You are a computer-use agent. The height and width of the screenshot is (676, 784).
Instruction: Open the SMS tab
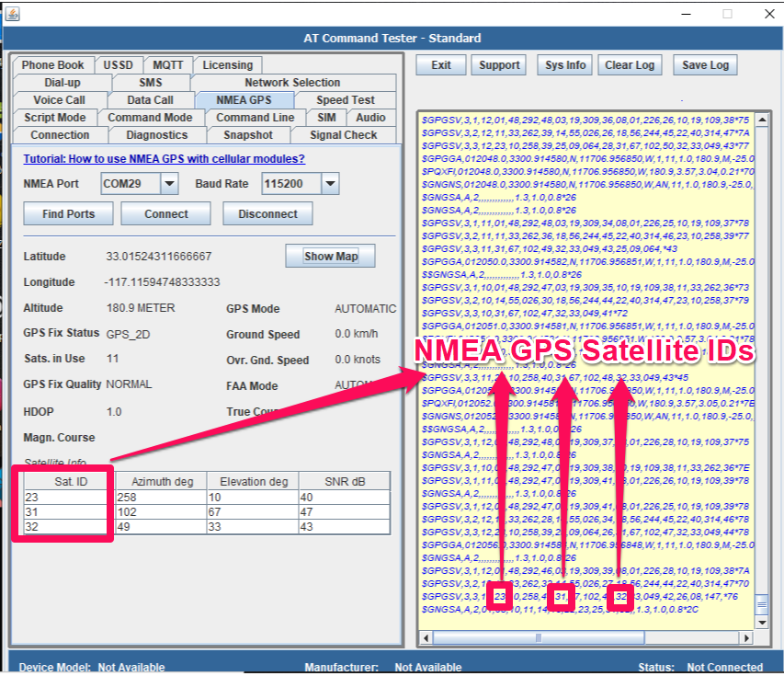(x=151, y=83)
